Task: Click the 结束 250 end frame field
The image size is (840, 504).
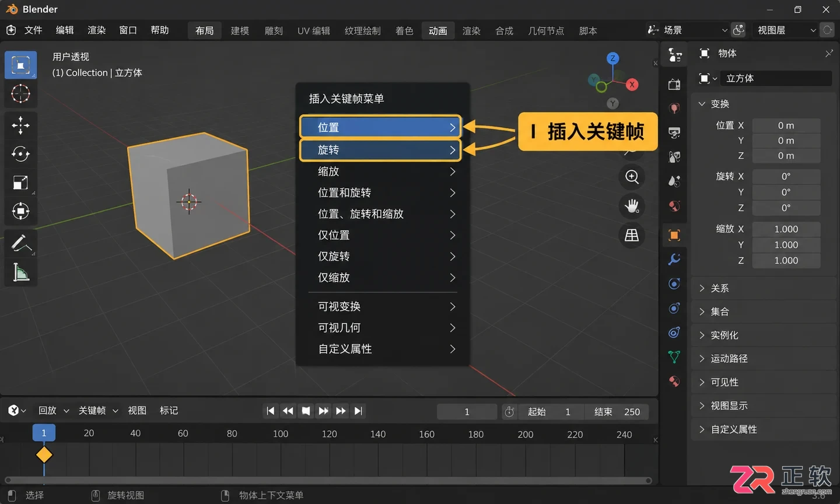Action: [617, 412]
